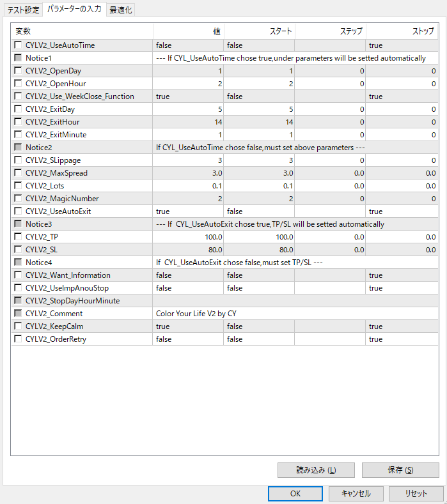The width and height of the screenshot is (447, 504).
Task: Check the CYLV2_Lots box
Action: tap(18, 185)
